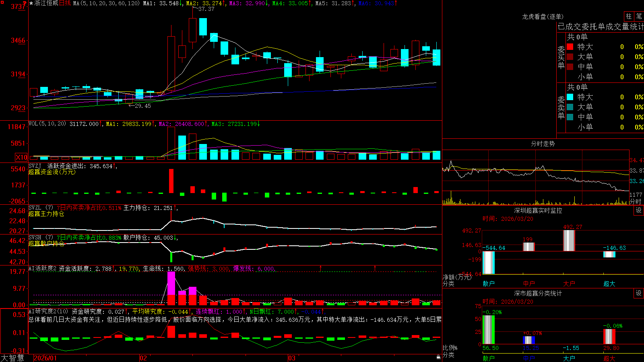The width and height of the screenshot is (644, 362).
Task: Click the 日线 period label
Action: click(65, 3)
